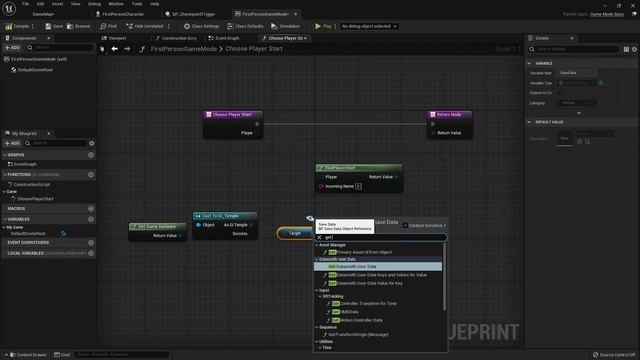Switch to Construction Script tab

(176, 38)
